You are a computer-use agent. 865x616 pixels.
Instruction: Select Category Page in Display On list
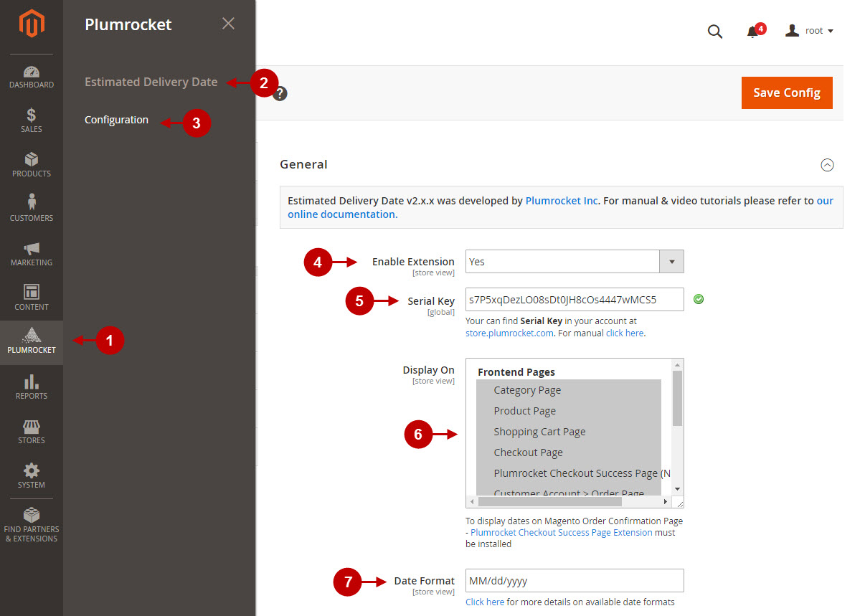click(569, 390)
